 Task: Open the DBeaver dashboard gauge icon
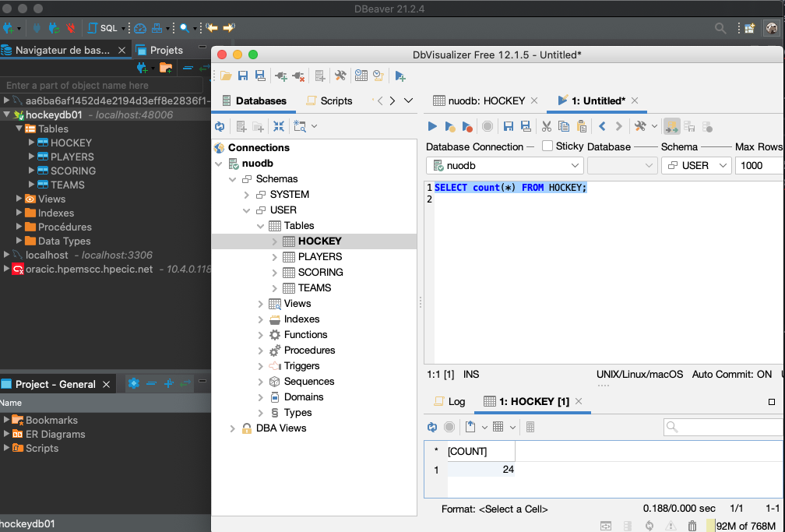140,28
